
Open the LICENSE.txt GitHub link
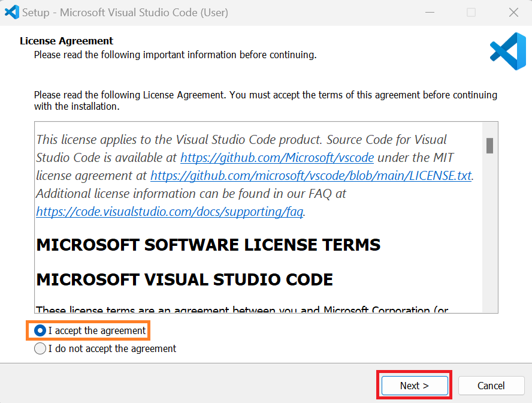pyautogui.click(x=311, y=176)
